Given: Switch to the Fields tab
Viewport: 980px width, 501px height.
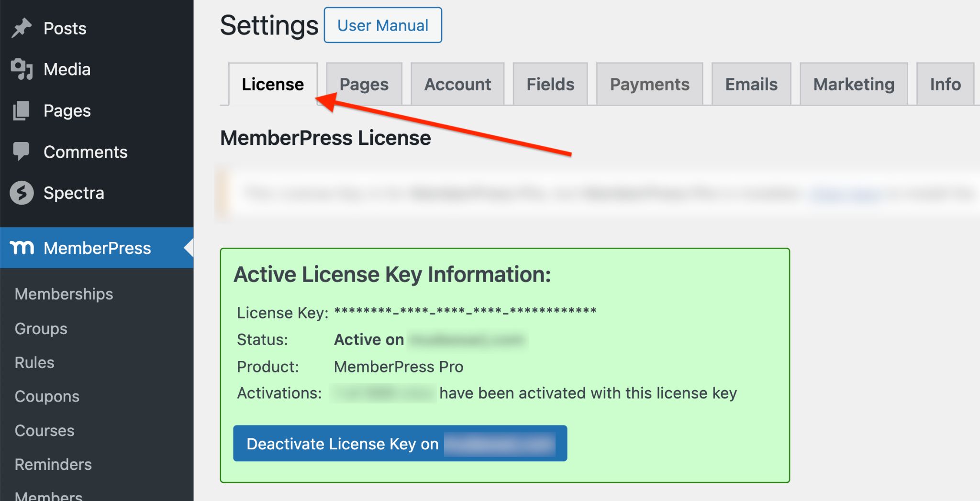Looking at the screenshot, I should 550,84.
